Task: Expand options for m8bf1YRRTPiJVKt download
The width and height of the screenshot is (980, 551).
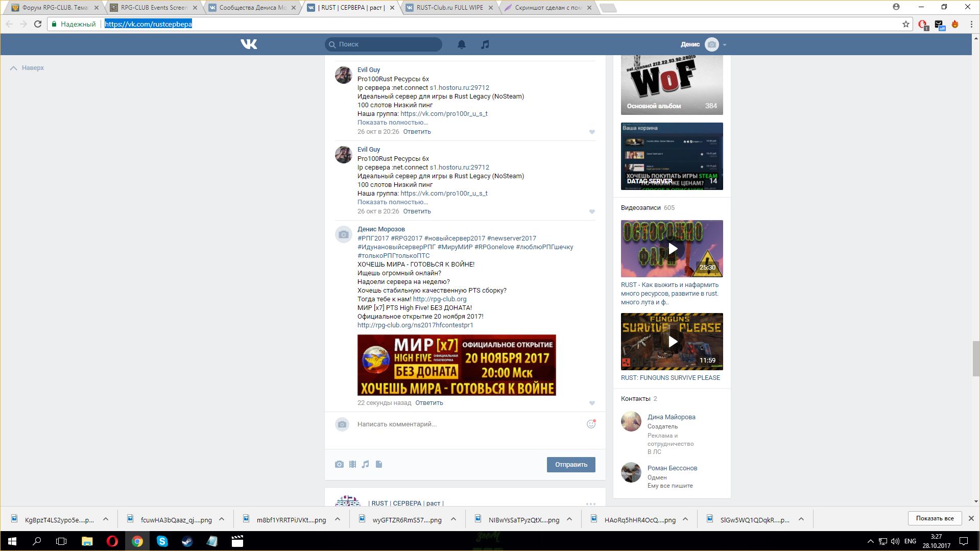Action: point(338,519)
